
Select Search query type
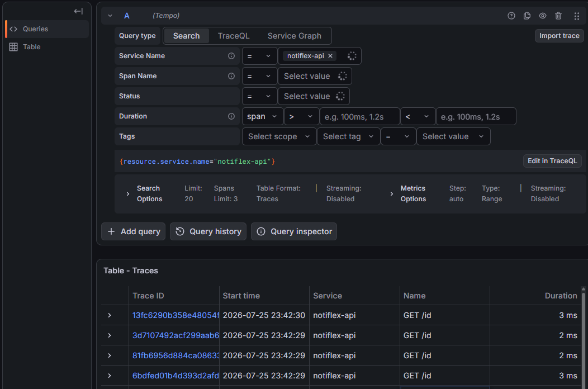pos(186,36)
